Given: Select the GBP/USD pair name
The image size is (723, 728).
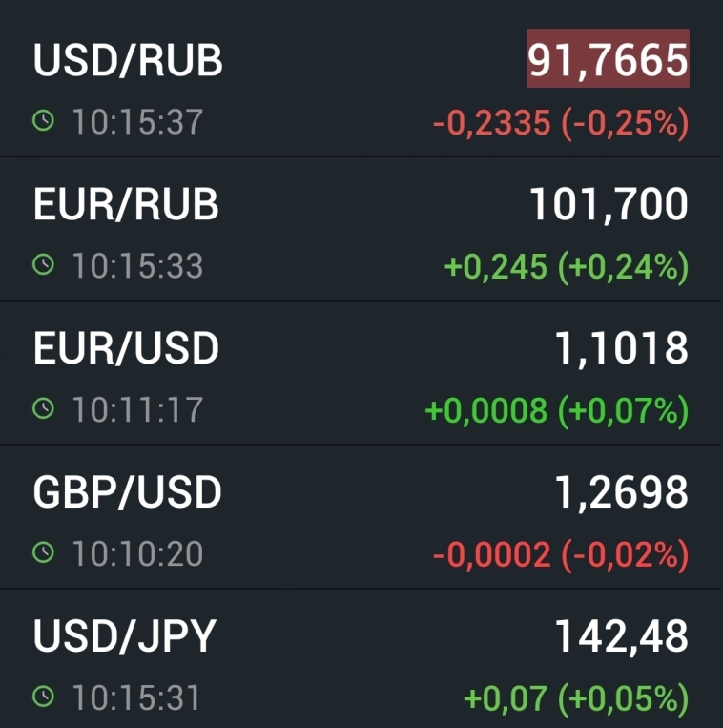Looking at the screenshot, I should [127, 492].
